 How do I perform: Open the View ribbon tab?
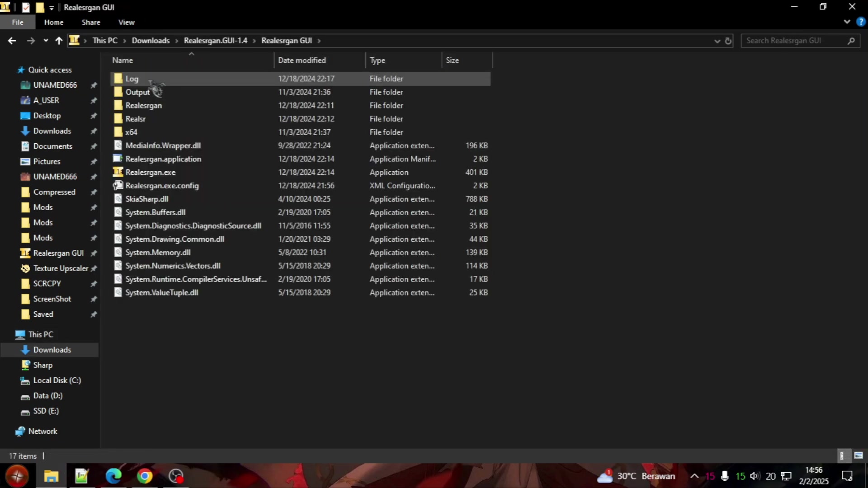click(x=126, y=22)
